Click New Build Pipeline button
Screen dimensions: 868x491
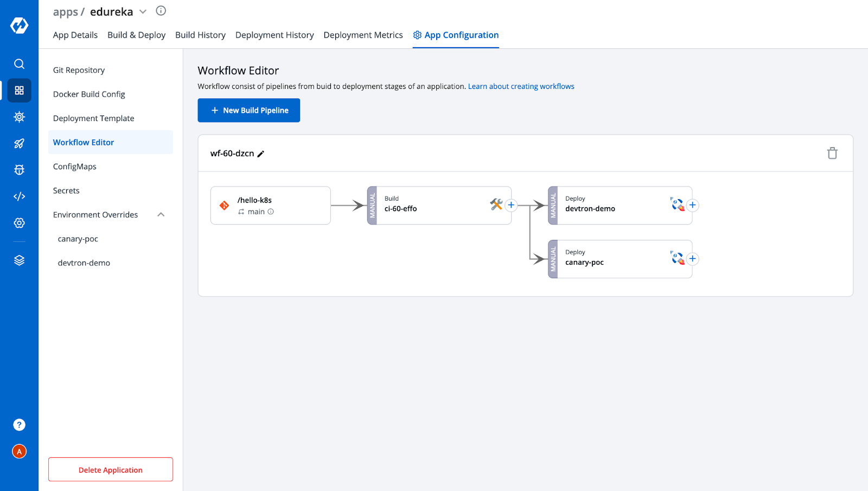click(249, 110)
